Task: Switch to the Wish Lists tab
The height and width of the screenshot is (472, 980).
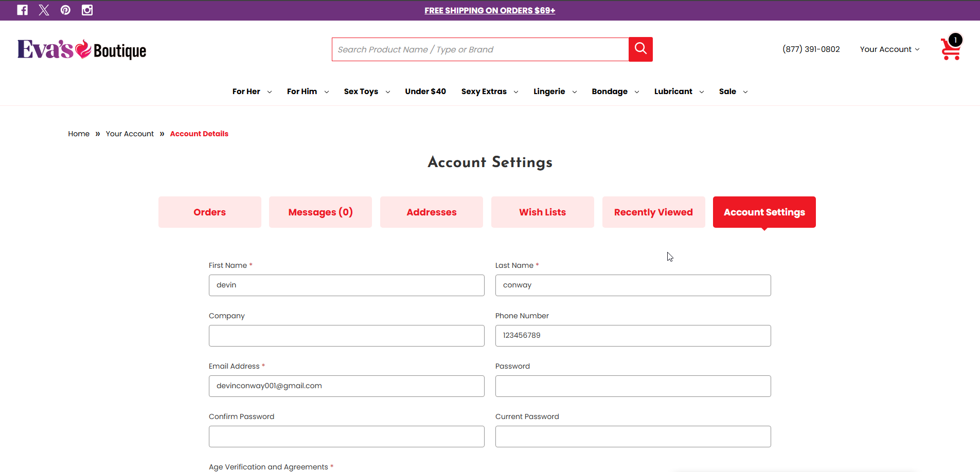Action: coord(543,212)
